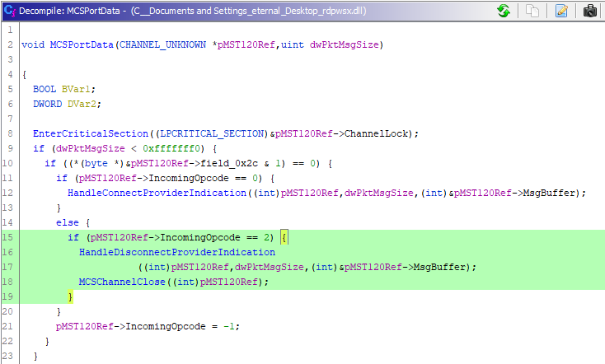605x364 pixels.
Task: Select the LPCRITICAL_SECTION cast
Action: [212, 133]
